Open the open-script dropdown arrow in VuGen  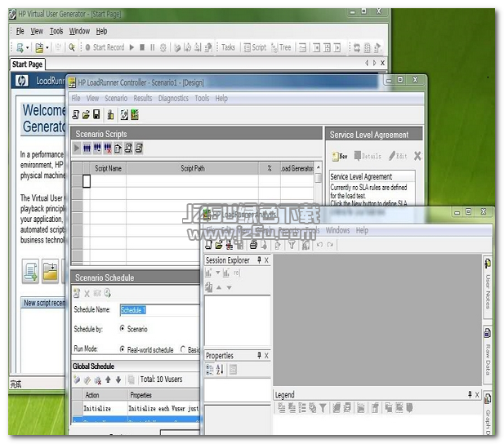pos(47,48)
